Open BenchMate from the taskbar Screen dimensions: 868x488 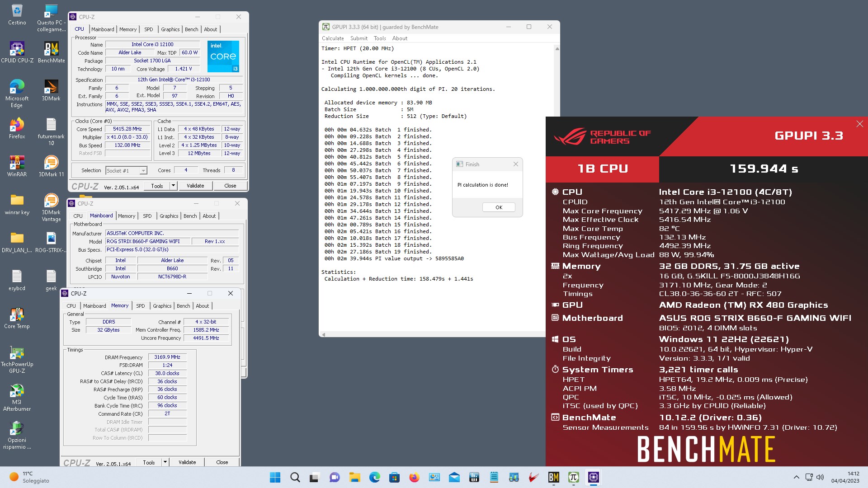(554, 477)
